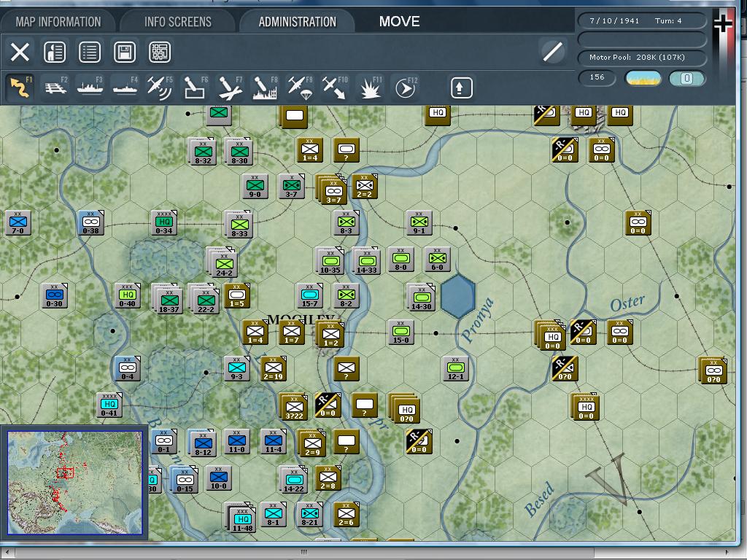This screenshot has height=560, width=747.
Task: Click the minimap overview of Europe
Action: point(74,483)
